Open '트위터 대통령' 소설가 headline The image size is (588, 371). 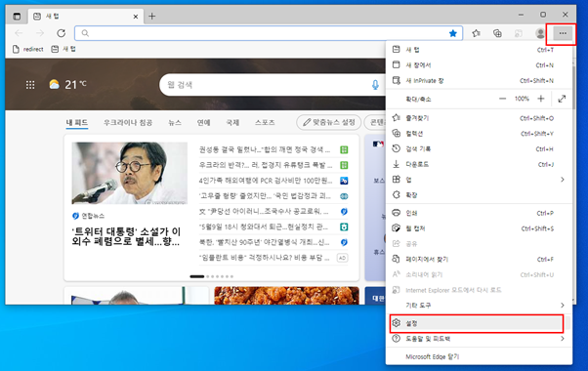point(126,236)
